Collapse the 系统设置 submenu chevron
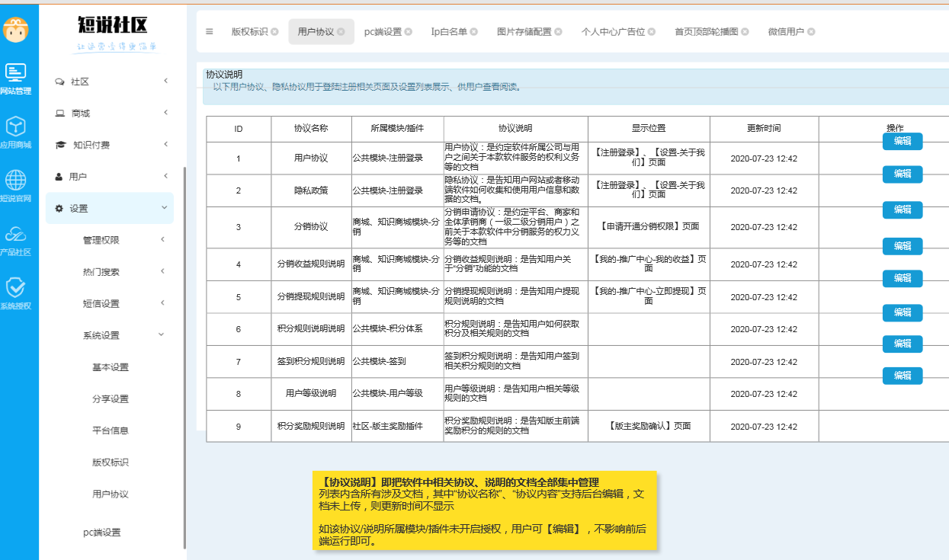The height and width of the screenshot is (560, 949). pyautogui.click(x=161, y=334)
